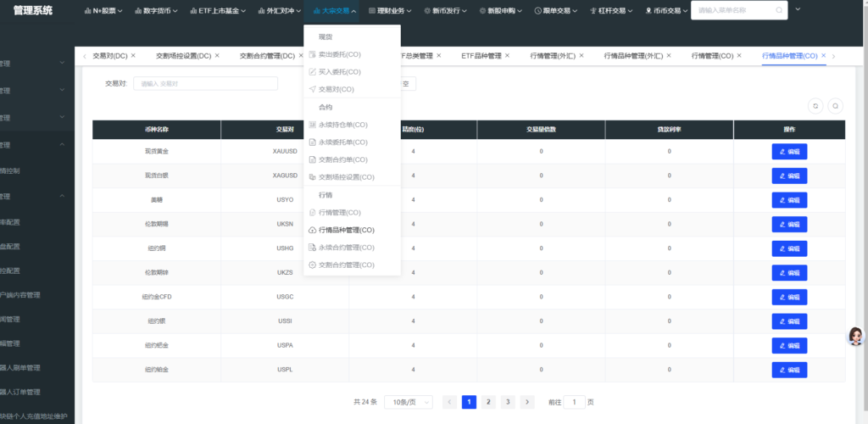Close the 行情管理(外汇) tab
The height and width of the screenshot is (424, 868).
tap(581, 55)
